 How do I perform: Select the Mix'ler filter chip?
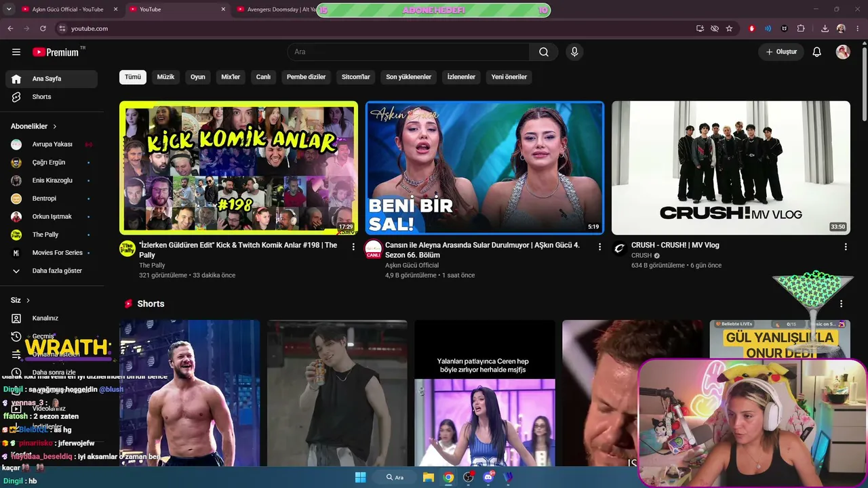pos(231,77)
